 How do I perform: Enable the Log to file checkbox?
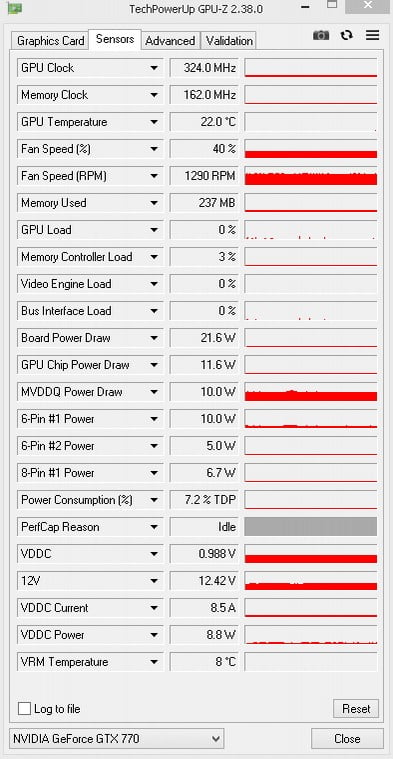(x=24, y=709)
